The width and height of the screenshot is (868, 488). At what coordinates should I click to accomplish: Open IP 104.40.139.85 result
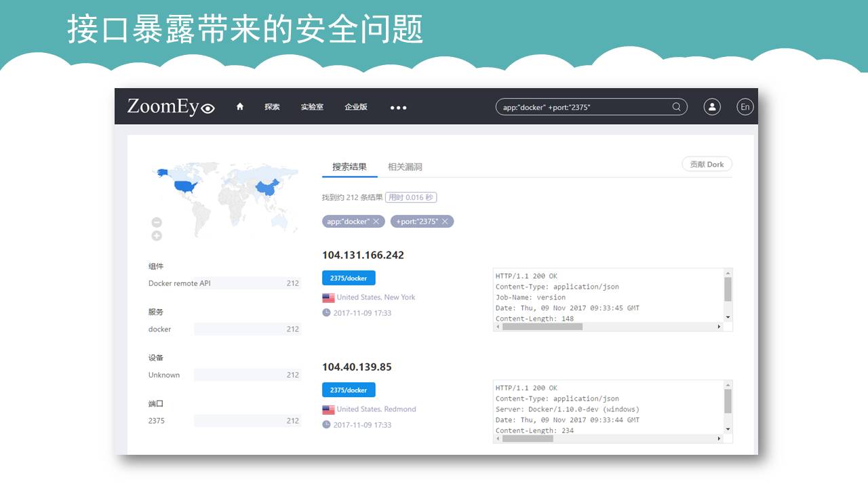coord(357,367)
